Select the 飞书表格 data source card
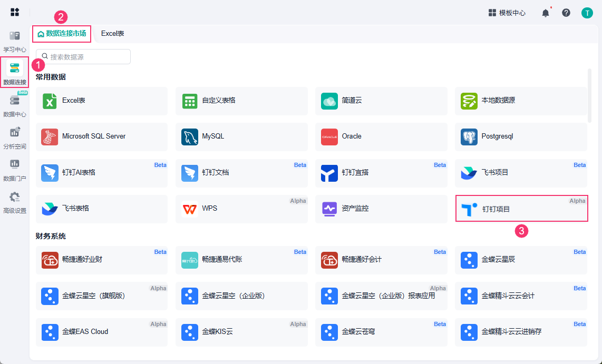The image size is (602, 364). 102,209
